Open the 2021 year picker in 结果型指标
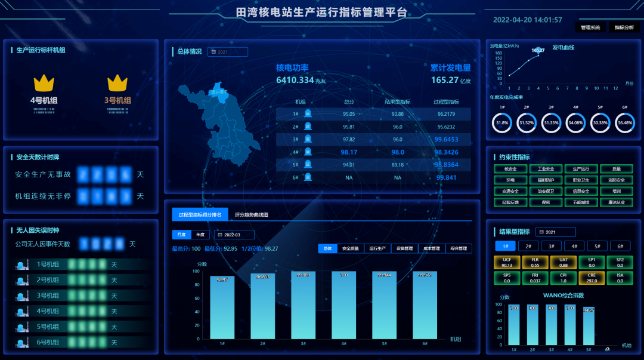The image size is (644, 360). tap(555, 232)
